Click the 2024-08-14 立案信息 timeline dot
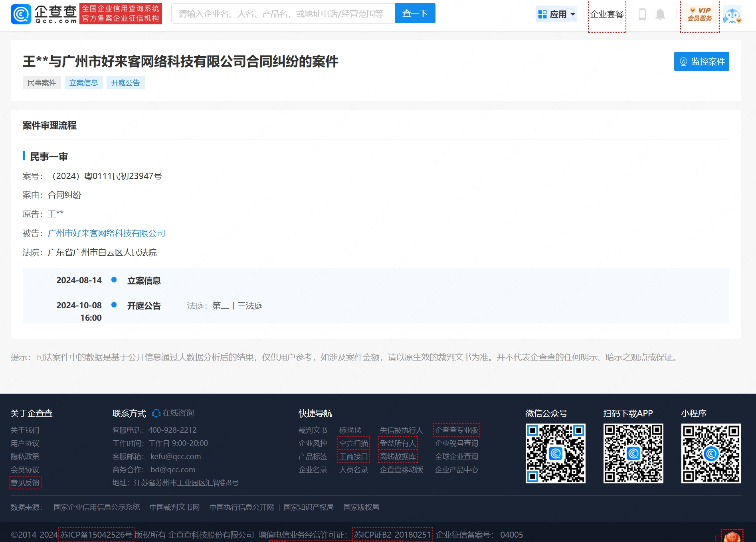This screenshot has width=756, height=542. coord(114,280)
